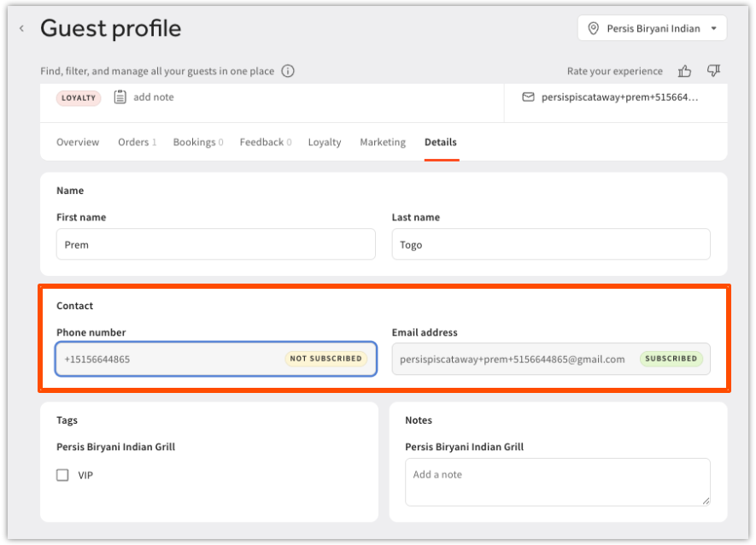The width and height of the screenshot is (756, 545).
Task: Go to the Bookings tab
Action: point(197,143)
